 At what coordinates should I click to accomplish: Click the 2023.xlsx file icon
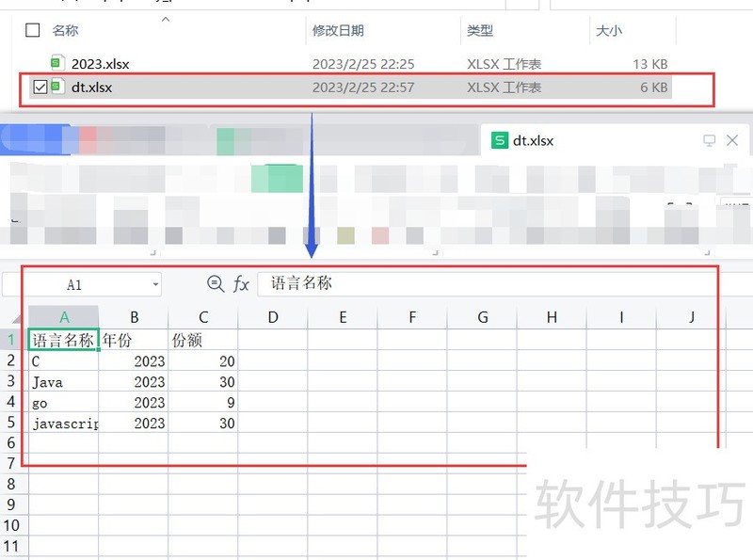[57, 64]
